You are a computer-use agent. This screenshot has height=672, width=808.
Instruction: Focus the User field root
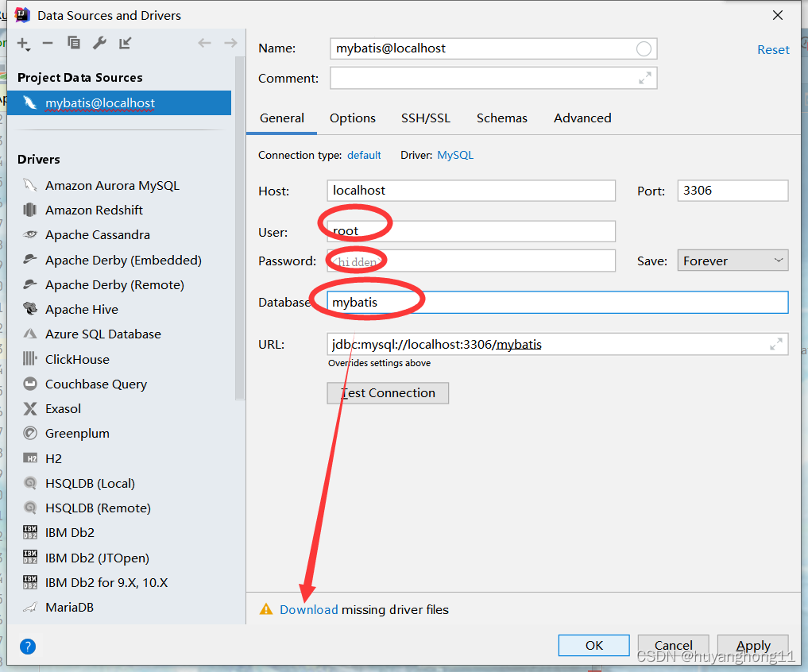(x=471, y=231)
